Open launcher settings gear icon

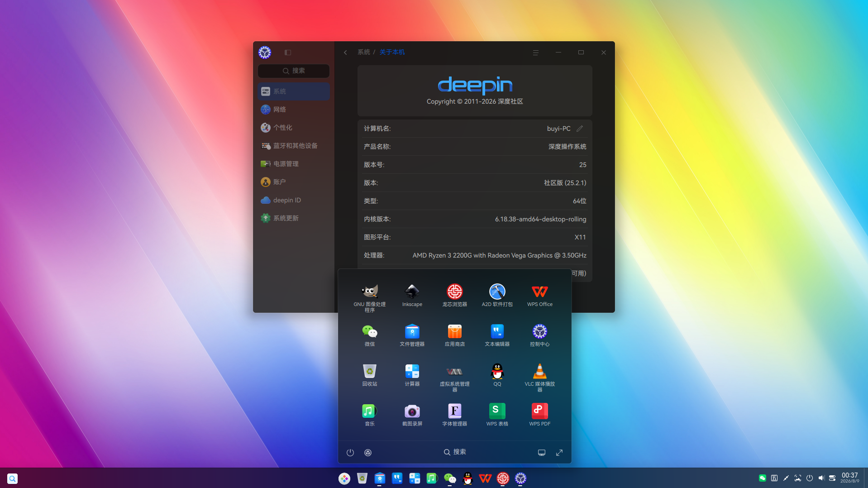(x=367, y=452)
